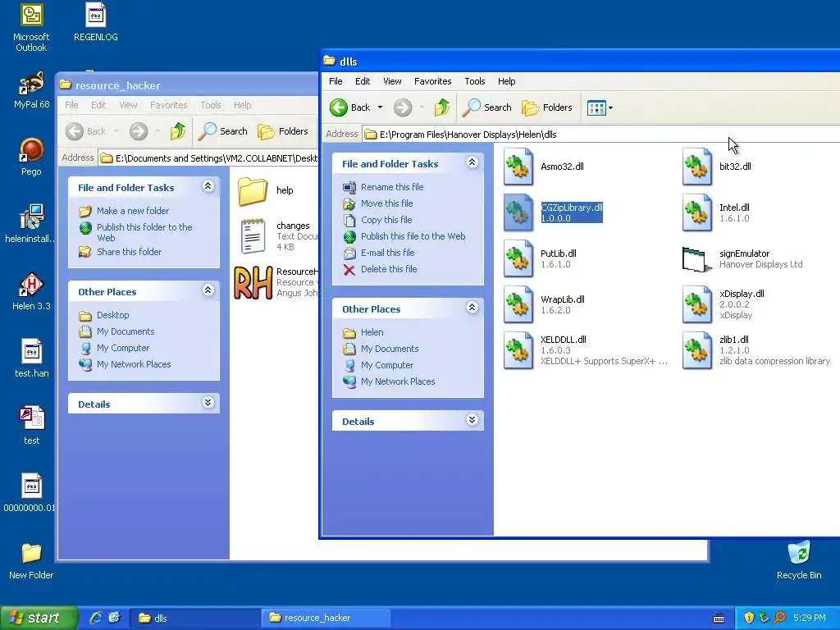
Task: Click resource_hacker window address bar
Action: [209, 158]
